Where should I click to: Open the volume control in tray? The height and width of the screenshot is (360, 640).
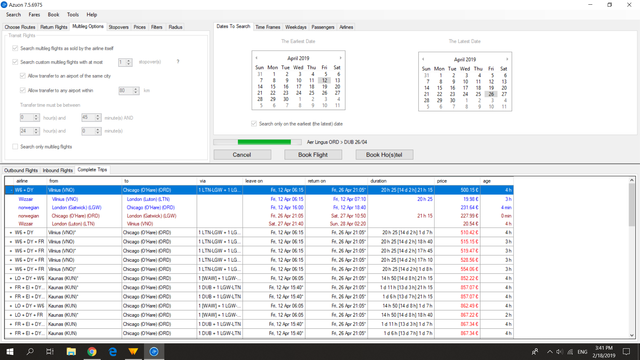tap(560, 352)
